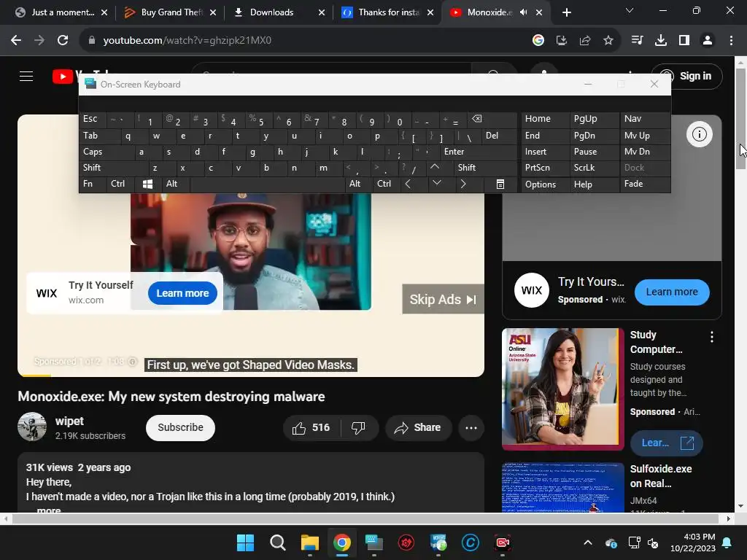Click the taskbar clock showing 4:03 PM
This screenshot has height=560, width=747.
(x=693, y=542)
